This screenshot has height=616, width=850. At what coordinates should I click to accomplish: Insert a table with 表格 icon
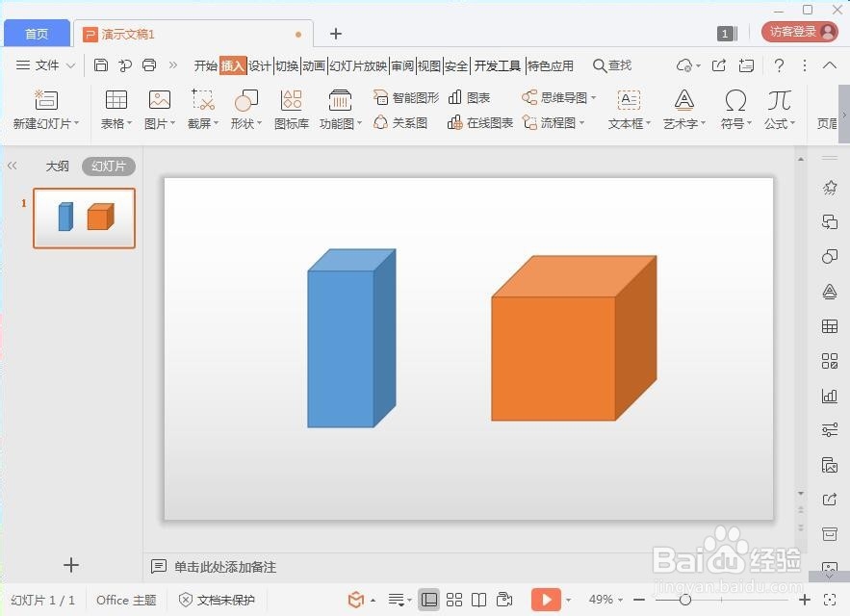(x=116, y=100)
